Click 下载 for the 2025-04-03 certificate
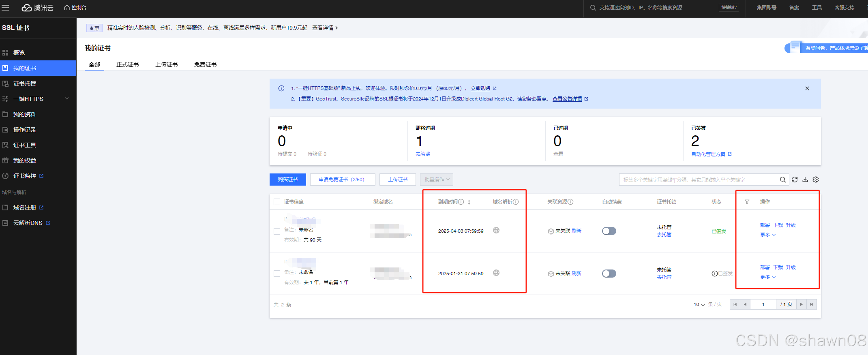Image resolution: width=868 pixels, height=355 pixels. coord(778,225)
